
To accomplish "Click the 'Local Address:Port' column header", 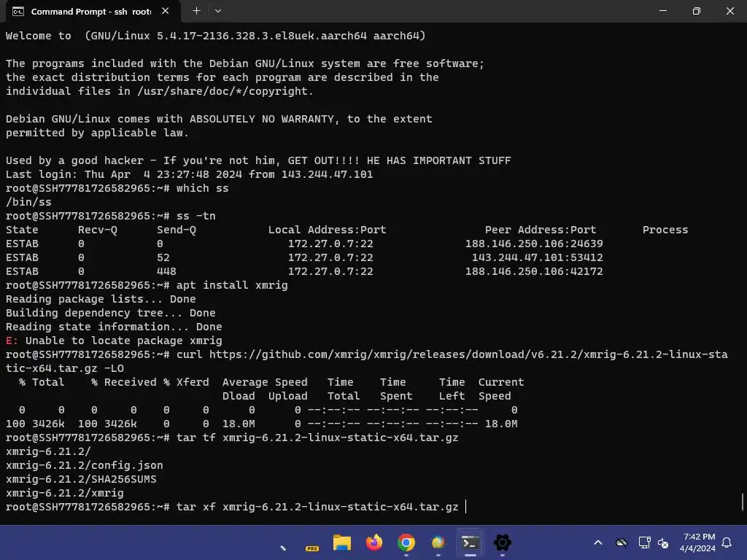I will pyautogui.click(x=328, y=230).
